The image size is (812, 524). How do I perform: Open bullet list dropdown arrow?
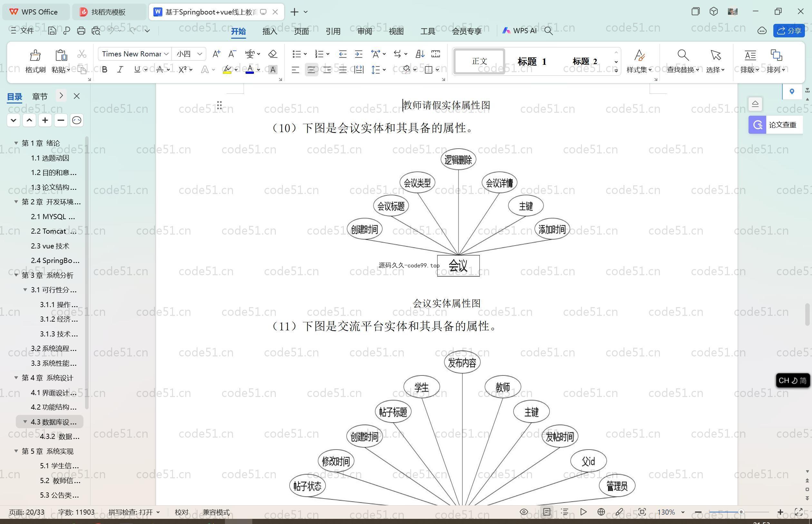305,54
